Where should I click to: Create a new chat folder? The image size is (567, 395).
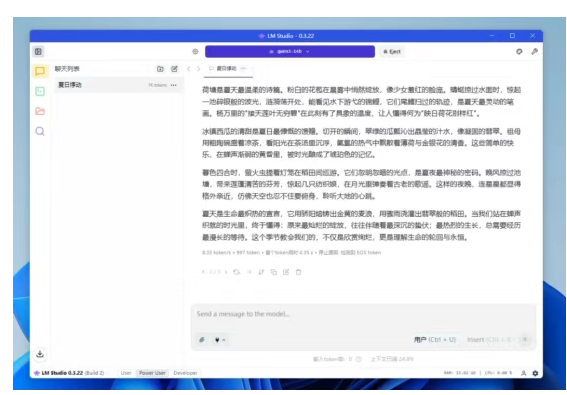point(160,69)
